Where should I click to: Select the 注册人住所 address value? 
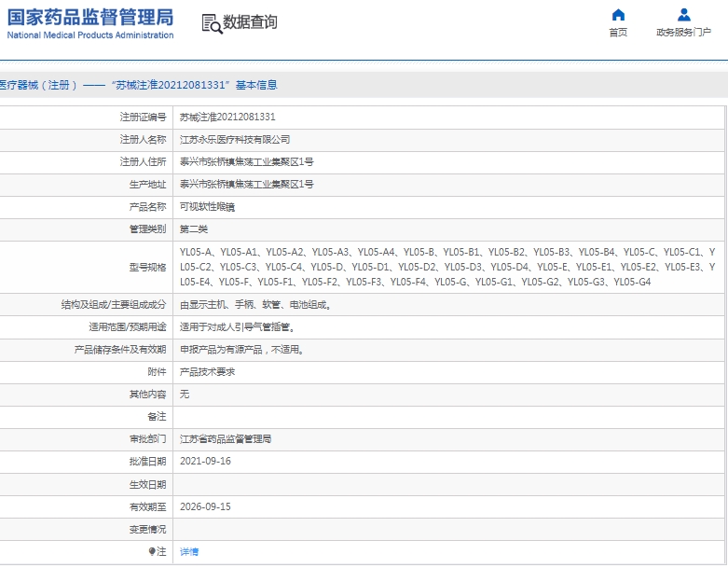[246, 161]
